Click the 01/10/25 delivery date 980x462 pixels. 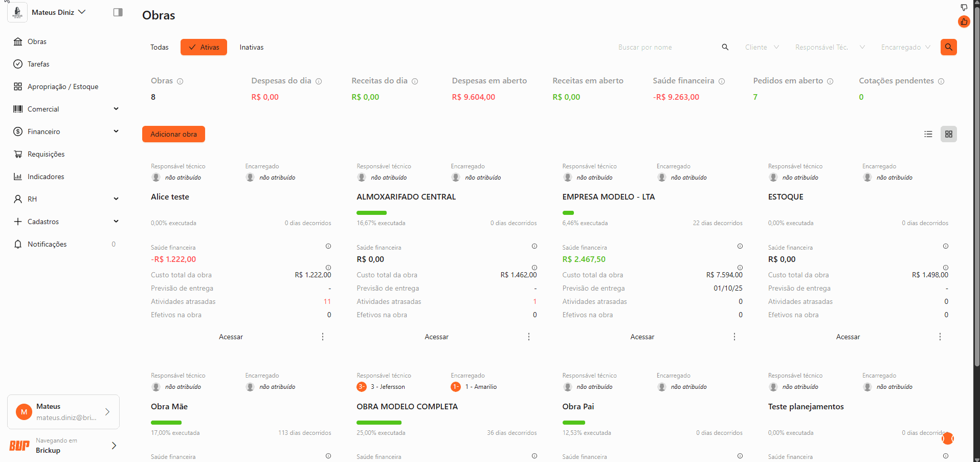click(728, 289)
